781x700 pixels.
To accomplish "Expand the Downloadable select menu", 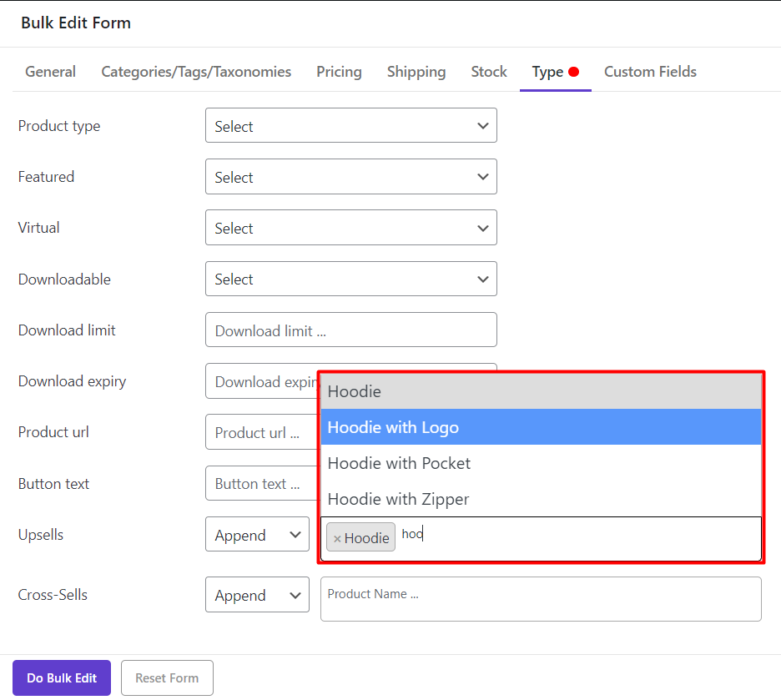I will pyautogui.click(x=350, y=279).
